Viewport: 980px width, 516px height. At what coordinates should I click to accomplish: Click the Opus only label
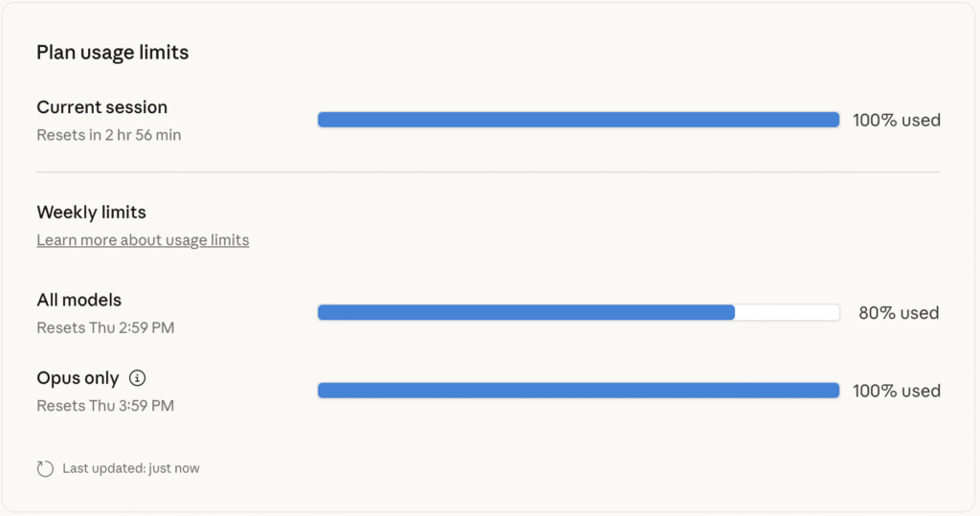[x=78, y=378]
